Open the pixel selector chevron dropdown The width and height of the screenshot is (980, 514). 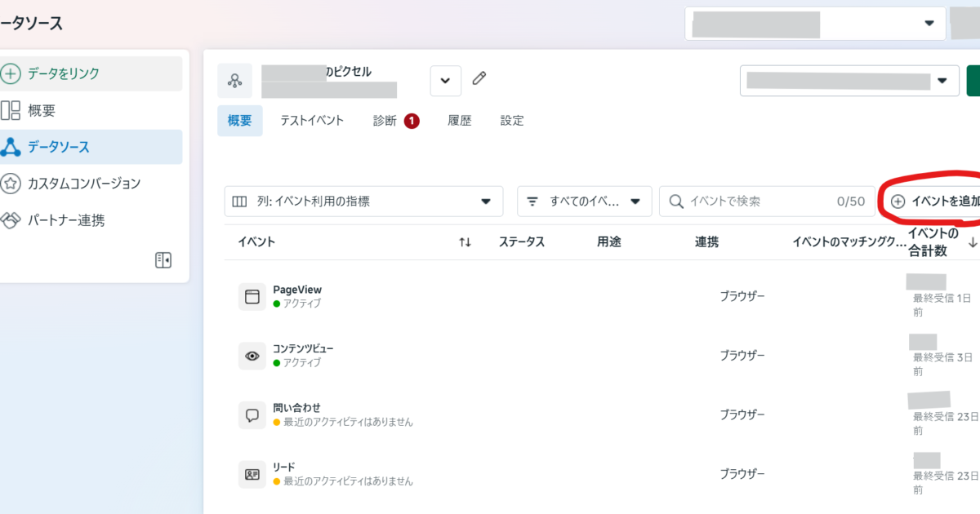click(445, 81)
